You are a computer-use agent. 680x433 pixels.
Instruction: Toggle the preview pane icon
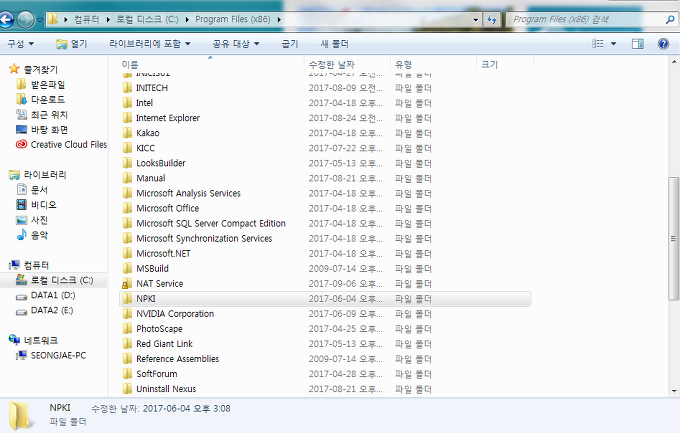[638, 43]
